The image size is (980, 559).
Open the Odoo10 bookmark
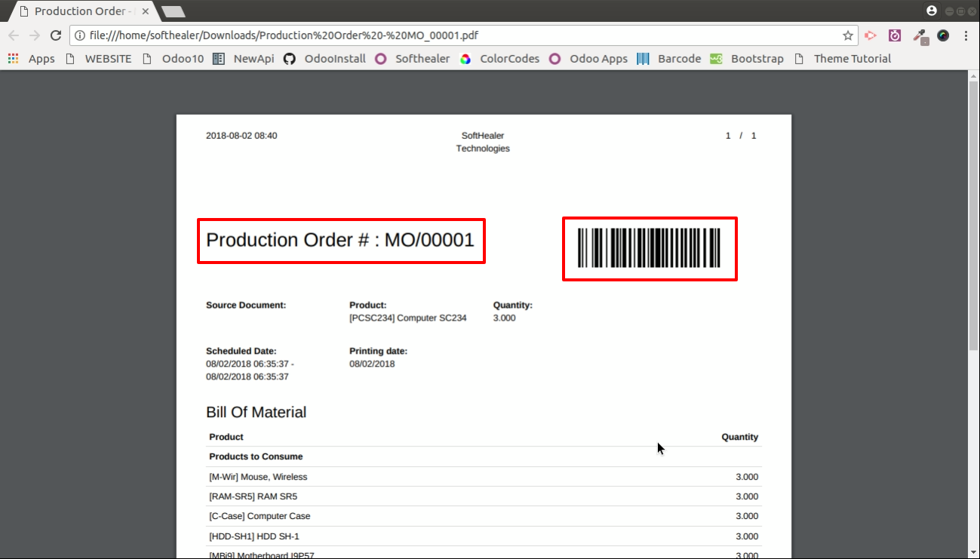pos(173,59)
